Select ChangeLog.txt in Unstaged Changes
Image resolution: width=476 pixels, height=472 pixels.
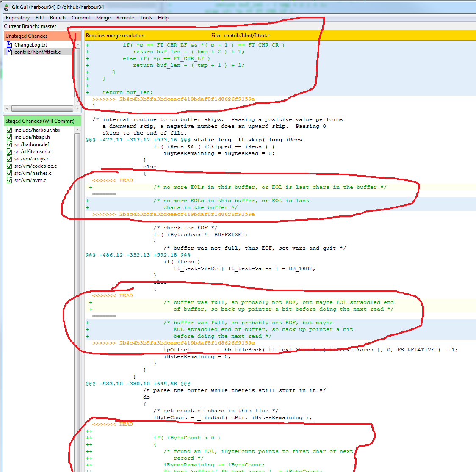coord(30,45)
